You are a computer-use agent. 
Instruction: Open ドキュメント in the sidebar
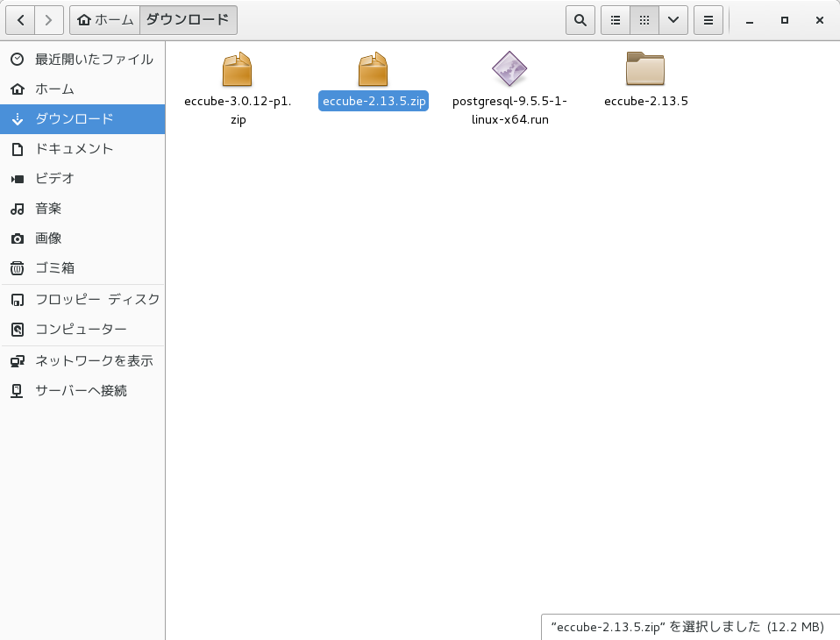point(82,149)
